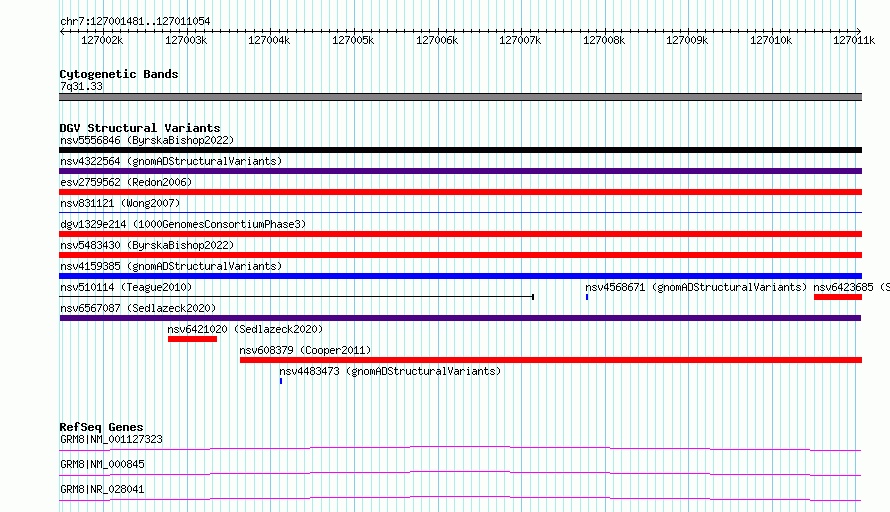The width and height of the screenshot is (890, 512).
Task: Open the Cytogenetic Bands track heading
Action: 119,74
